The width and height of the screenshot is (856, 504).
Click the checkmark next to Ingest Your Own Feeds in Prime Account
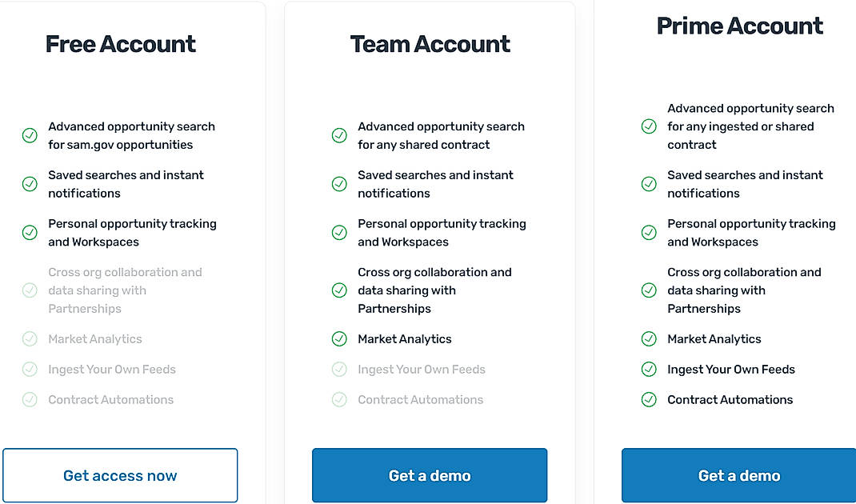click(x=649, y=369)
